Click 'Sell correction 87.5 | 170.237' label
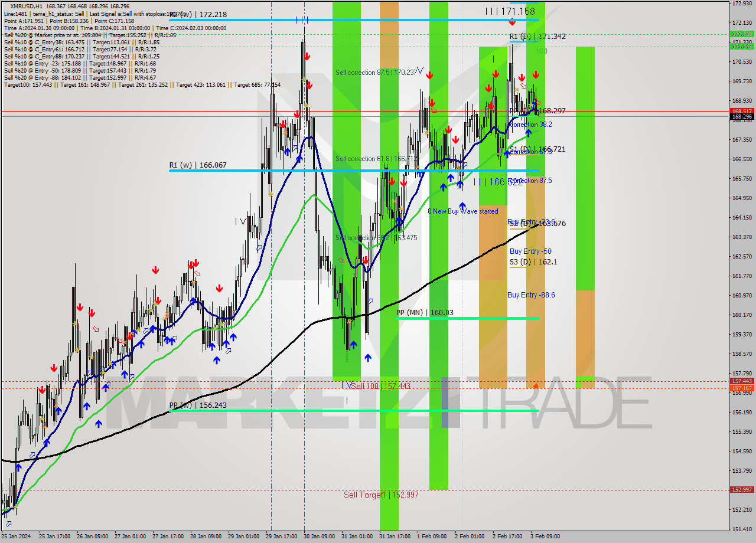Image resolution: width=756 pixels, height=543 pixels. pyautogui.click(x=376, y=73)
